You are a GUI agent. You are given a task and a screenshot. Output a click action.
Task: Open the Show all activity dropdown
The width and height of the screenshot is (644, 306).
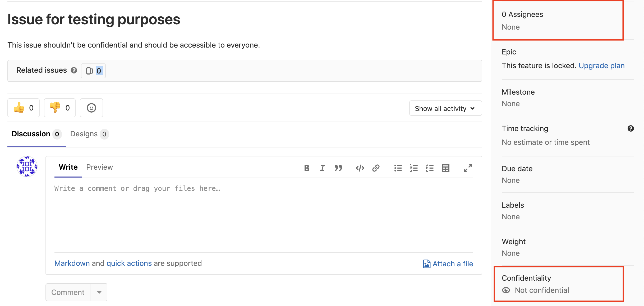point(445,108)
